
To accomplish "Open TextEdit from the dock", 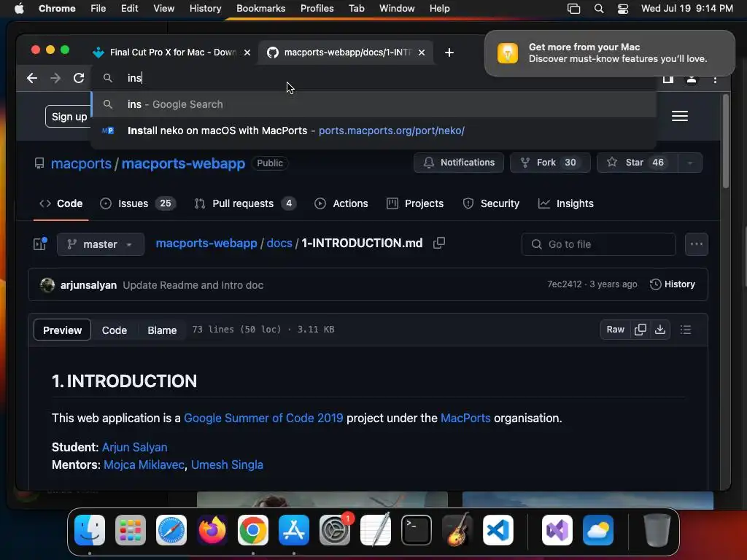I will click(x=376, y=530).
